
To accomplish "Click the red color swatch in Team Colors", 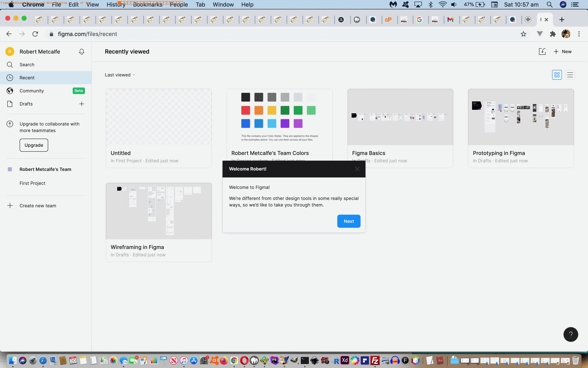I will coord(246,110).
